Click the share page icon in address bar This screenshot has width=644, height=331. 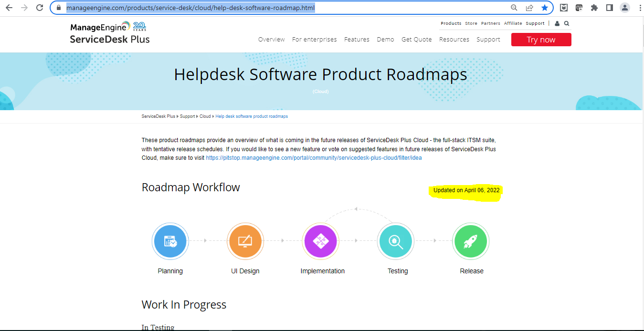click(x=529, y=8)
